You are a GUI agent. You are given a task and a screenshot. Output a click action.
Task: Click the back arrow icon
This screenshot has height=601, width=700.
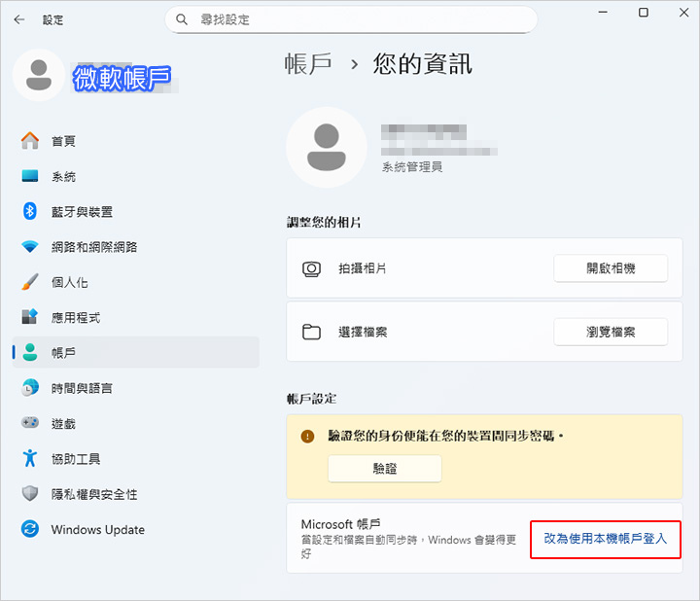point(19,19)
